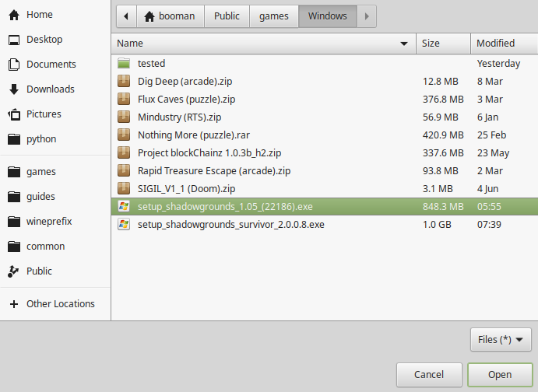The image size is (538, 392).
Task: Click the Nothing More rar archive icon
Action: point(124,135)
